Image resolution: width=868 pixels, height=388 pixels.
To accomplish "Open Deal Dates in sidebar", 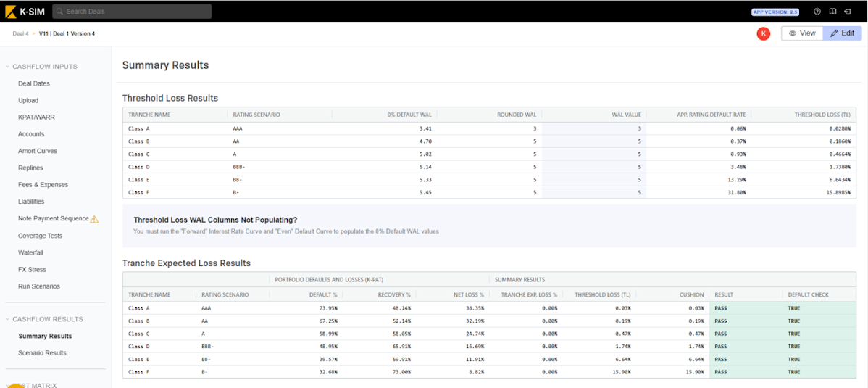I will [34, 83].
